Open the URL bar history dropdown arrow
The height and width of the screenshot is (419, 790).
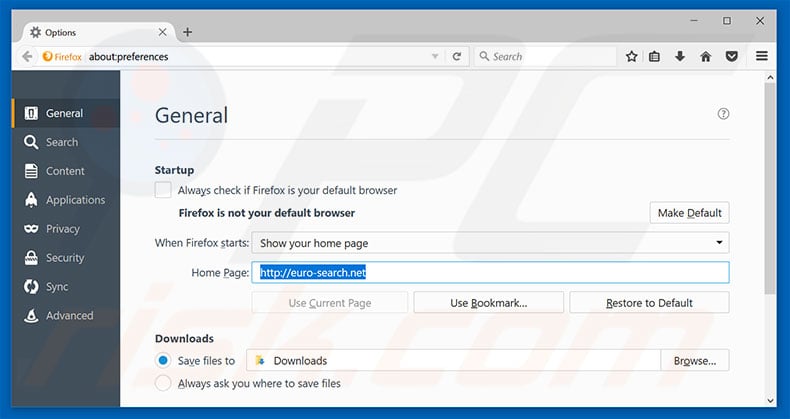[435, 56]
